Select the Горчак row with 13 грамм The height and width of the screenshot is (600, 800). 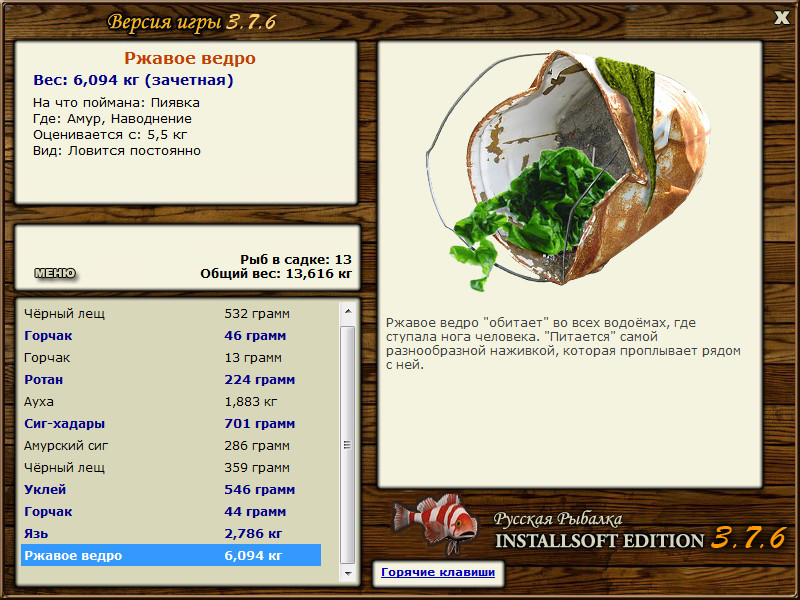pyautogui.click(x=171, y=358)
